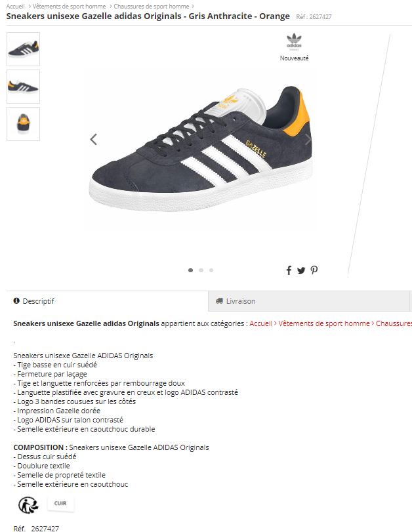The height and width of the screenshot is (532, 412).
Task: Select third carousel dot indicator
Action: [211, 270]
